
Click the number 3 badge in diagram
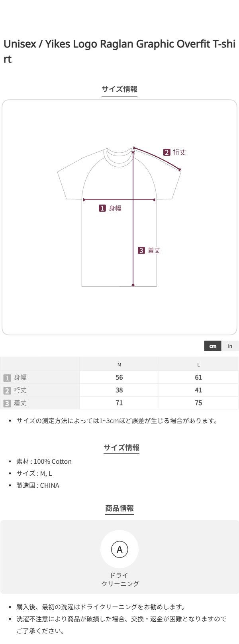pos(141,250)
